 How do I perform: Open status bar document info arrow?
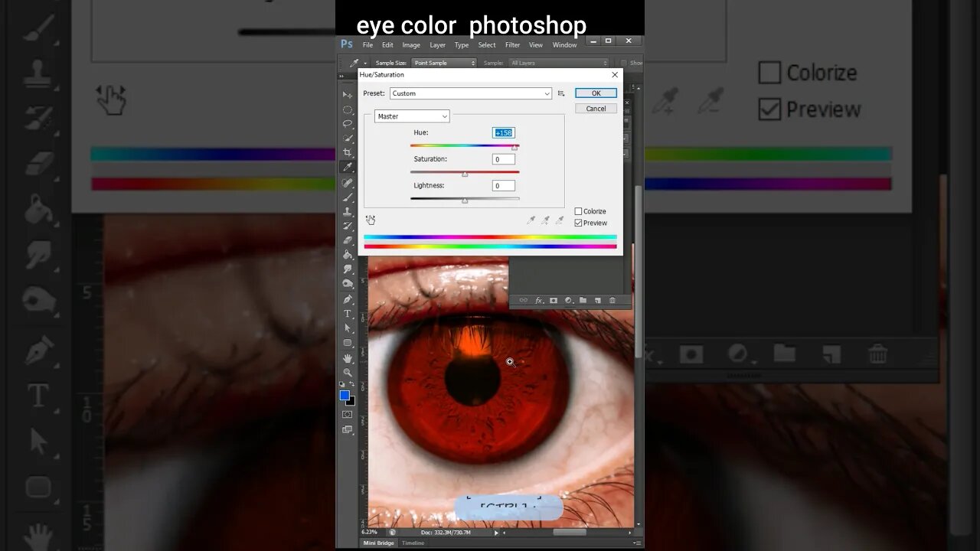[x=496, y=532]
